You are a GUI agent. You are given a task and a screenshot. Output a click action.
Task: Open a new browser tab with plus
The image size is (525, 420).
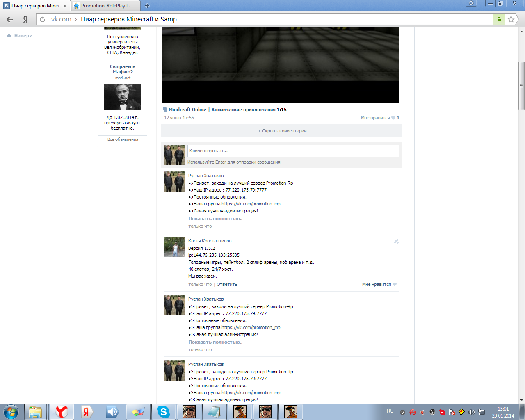coord(147,6)
